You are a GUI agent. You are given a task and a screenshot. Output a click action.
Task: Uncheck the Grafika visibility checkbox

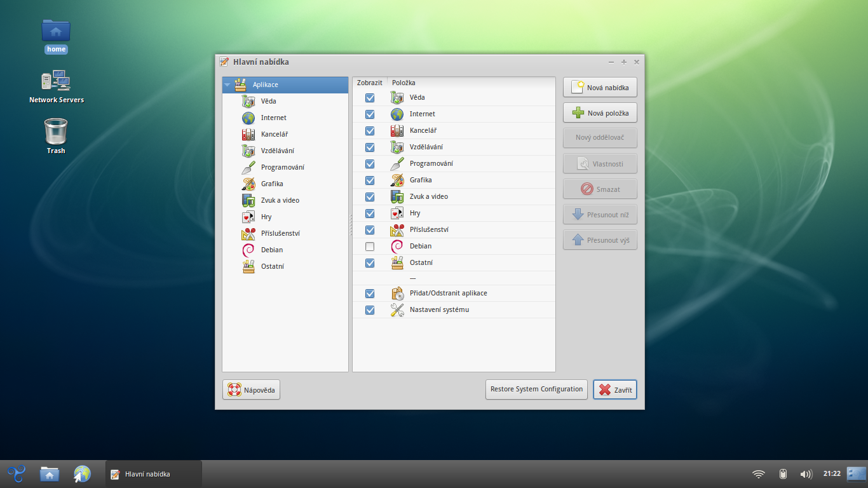click(370, 180)
